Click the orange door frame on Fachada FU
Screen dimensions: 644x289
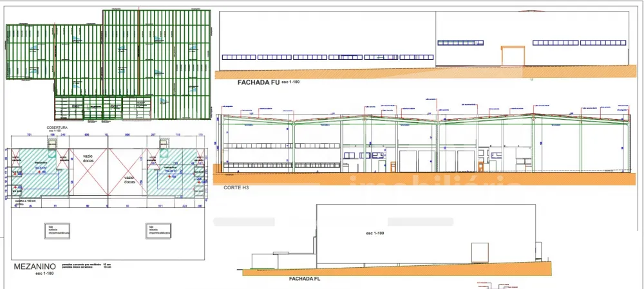point(512,55)
